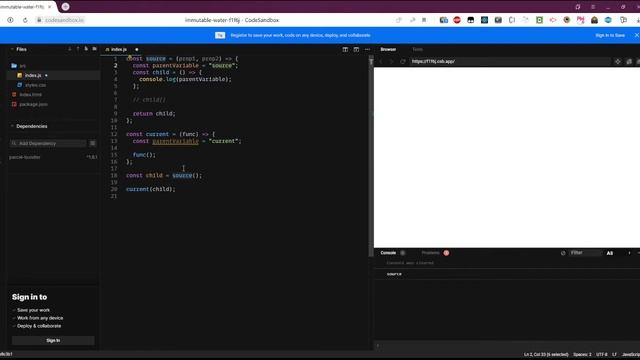This screenshot has width=640, height=360.
Task: Reload the page with the browser toolbar refresh icon
Action: [x=25, y=20]
